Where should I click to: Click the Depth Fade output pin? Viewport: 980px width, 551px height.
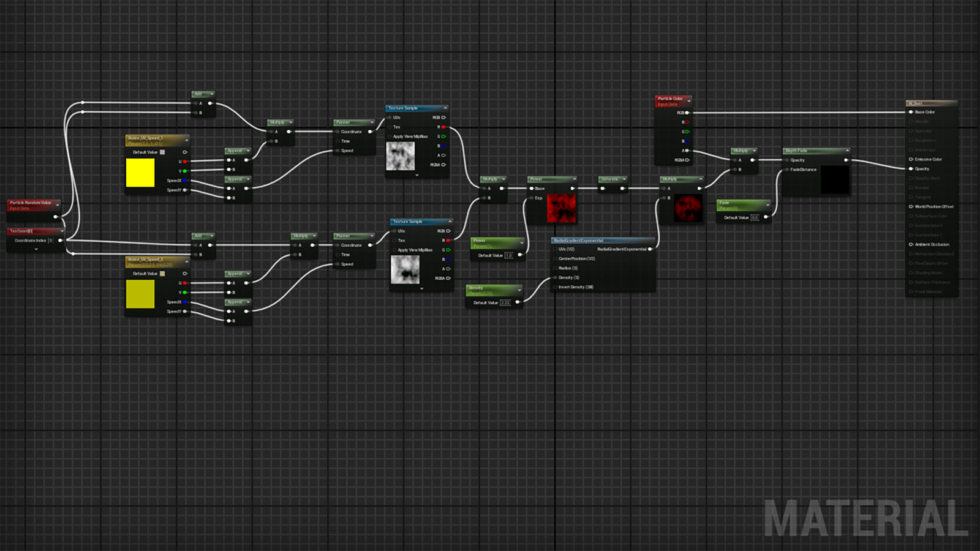click(x=846, y=160)
